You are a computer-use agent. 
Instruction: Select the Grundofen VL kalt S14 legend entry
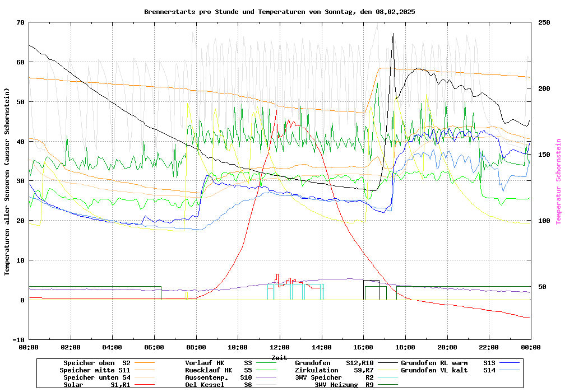click(x=448, y=370)
